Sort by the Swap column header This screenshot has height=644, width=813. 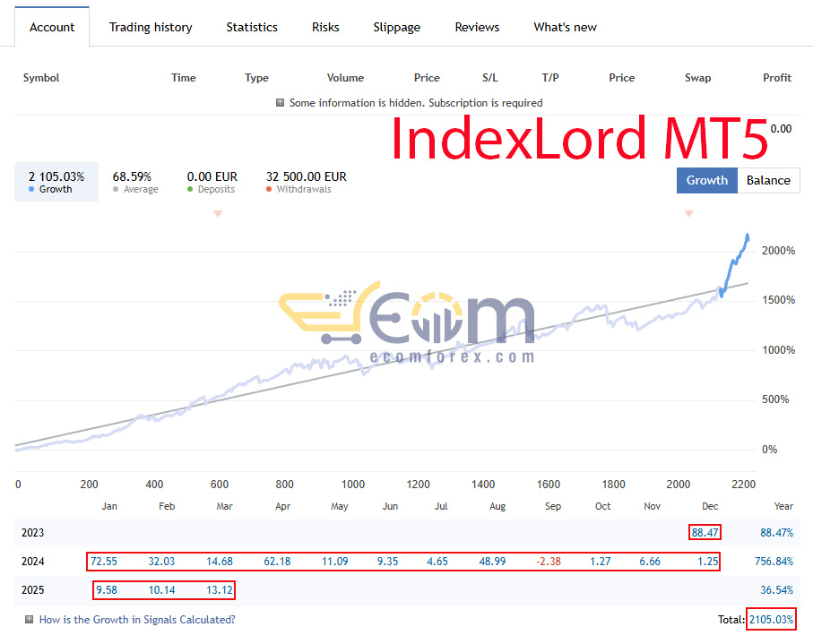click(697, 78)
